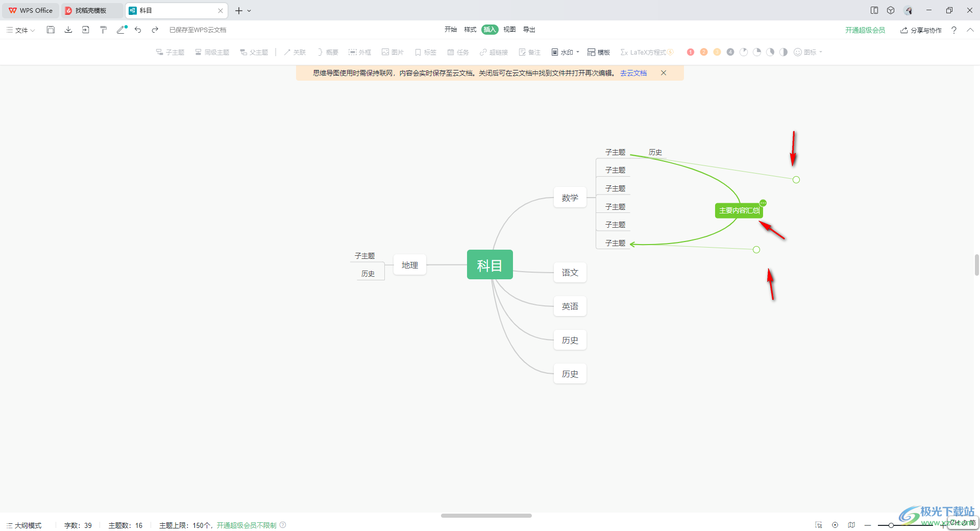Insert a 超链接 hyperlink
The width and height of the screenshot is (980, 531).
coord(494,52)
